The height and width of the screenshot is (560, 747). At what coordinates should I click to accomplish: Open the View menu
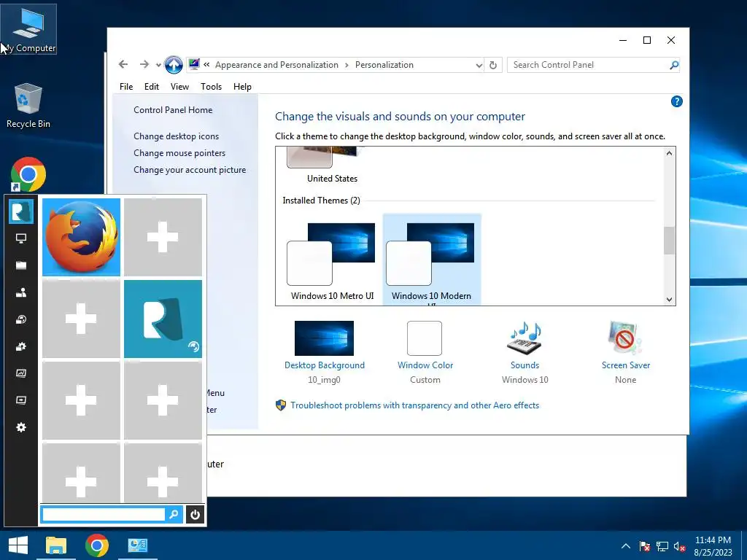(179, 87)
